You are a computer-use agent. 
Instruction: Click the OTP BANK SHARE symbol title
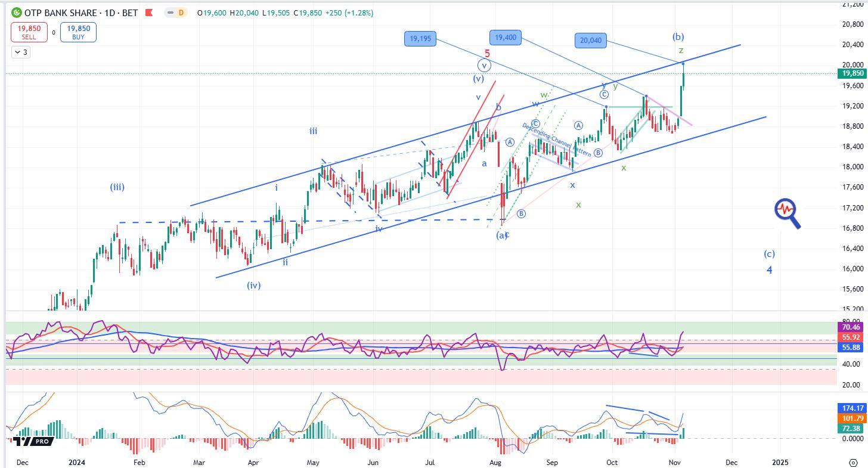coord(60,13)
